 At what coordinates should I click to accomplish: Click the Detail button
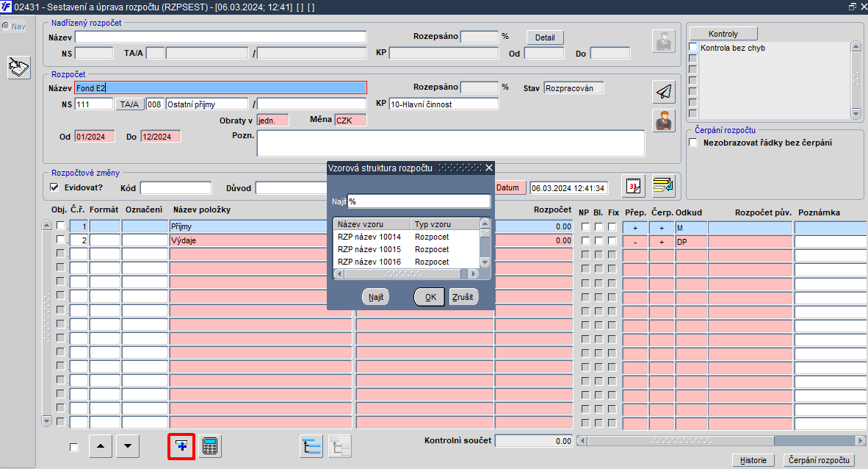point(545,37)
